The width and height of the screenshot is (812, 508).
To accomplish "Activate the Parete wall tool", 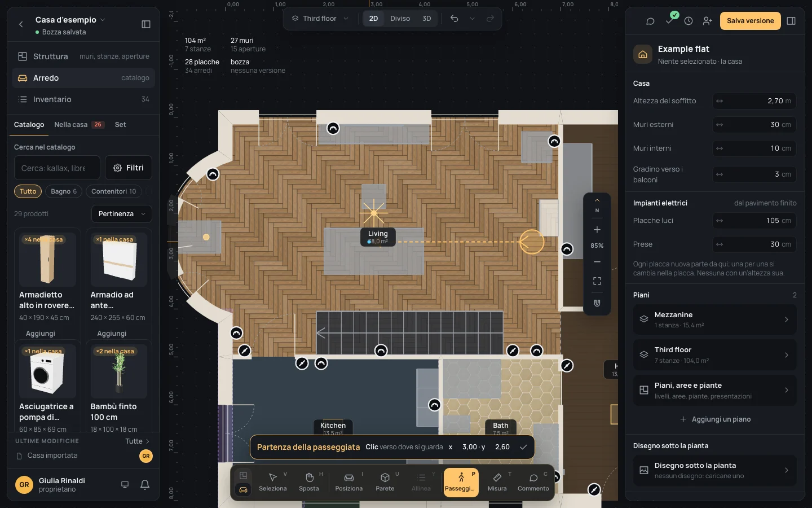I will (x=385, y=482).
